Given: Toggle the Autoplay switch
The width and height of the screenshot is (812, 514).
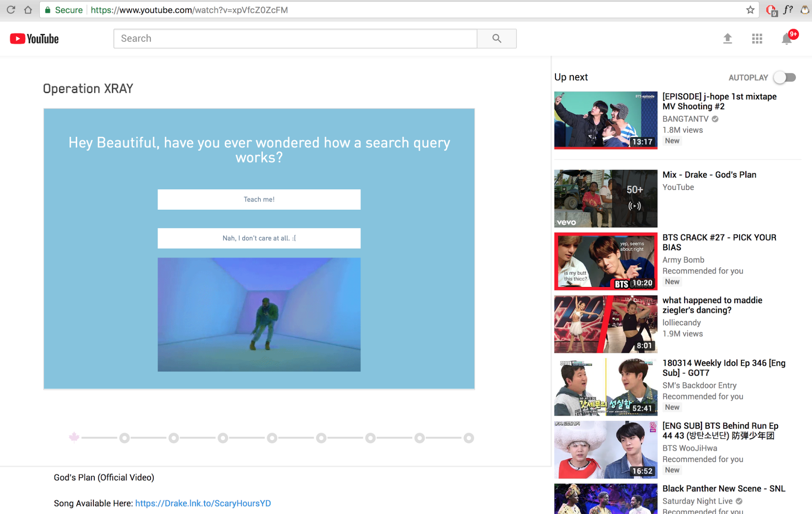Looking at the screenshot, I should pyautogui.click(x=784, y=78).
